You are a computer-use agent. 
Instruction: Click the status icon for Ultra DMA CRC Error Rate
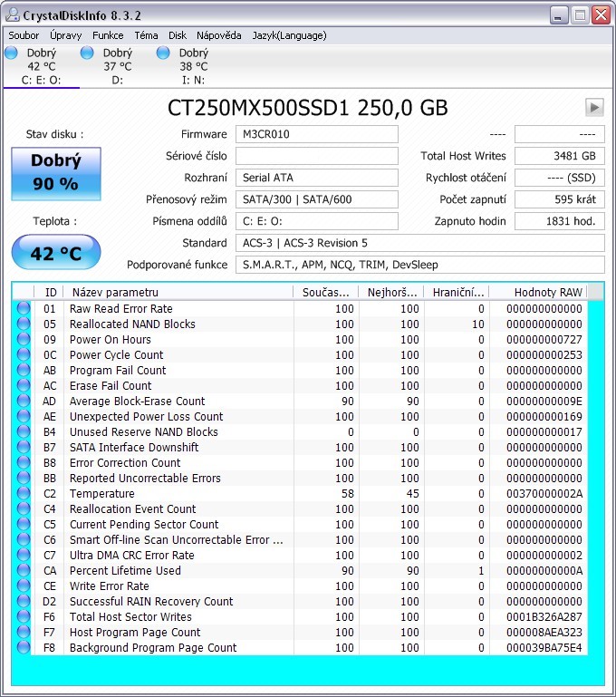(23, 555)
